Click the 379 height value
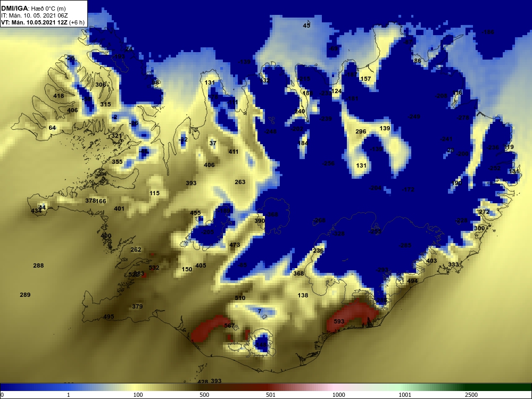Image resolution: width=532 pixels, height=399 pixels. point(137,306)
